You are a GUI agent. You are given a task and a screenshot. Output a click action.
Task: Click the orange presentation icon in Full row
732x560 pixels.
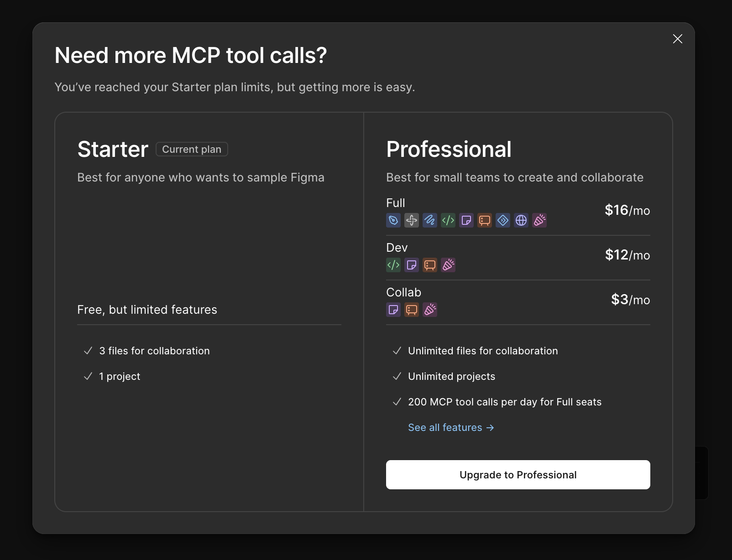pyautogui.click(x=485, y=220)
